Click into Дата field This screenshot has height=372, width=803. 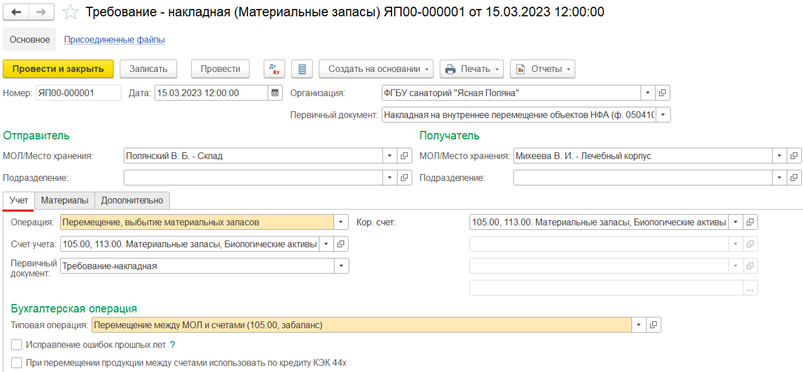click(212, 93)
